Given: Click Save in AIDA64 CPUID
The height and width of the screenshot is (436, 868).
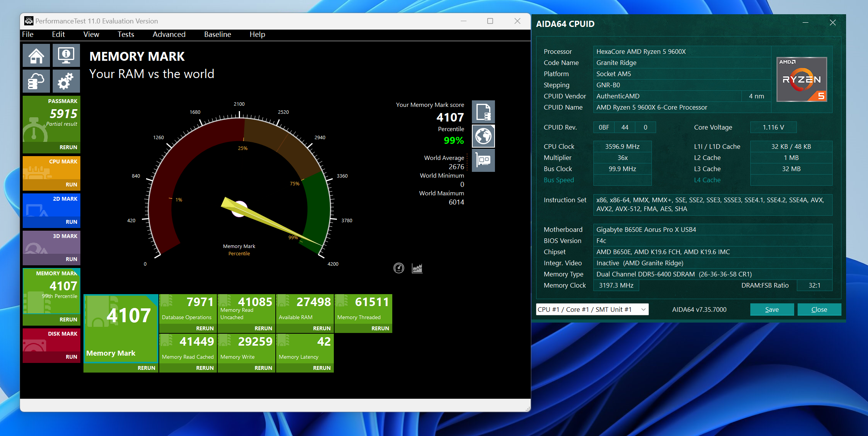Looking at the screenshot, I should click(x=772, y=310).
